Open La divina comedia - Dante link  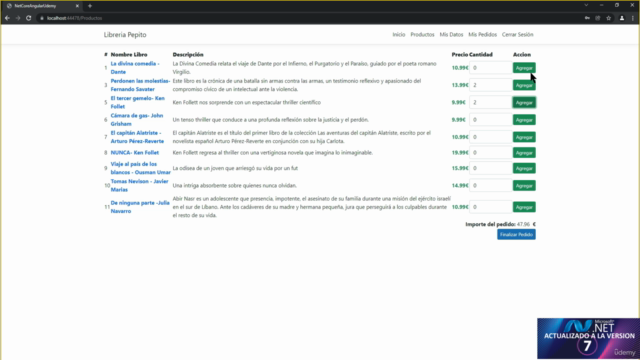pyautogui.click(x=135, y=68)
